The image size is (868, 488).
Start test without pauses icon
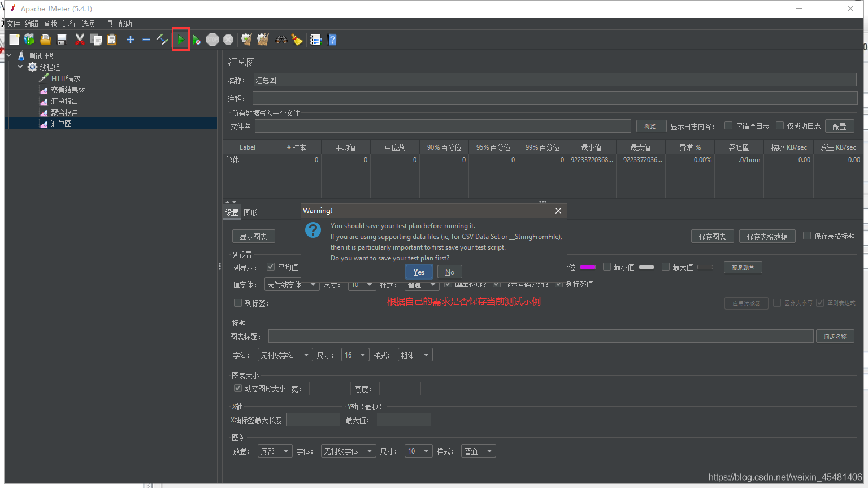[x=196, y=40]
